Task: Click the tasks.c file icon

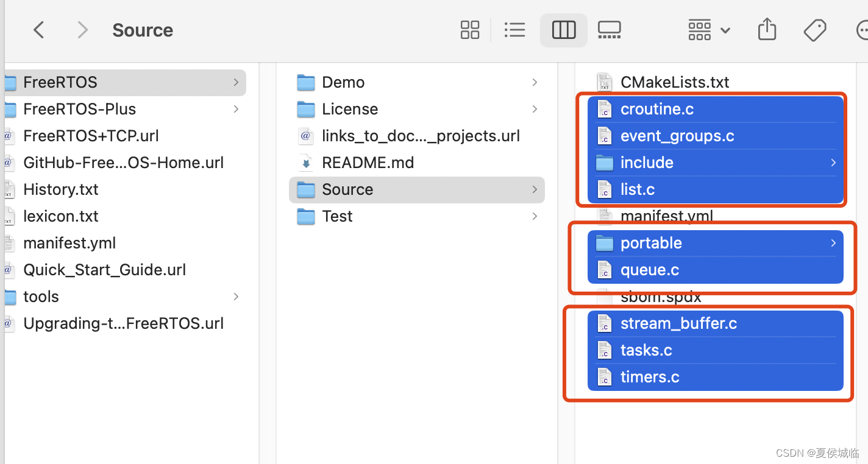Action: [x=604, y=350]
